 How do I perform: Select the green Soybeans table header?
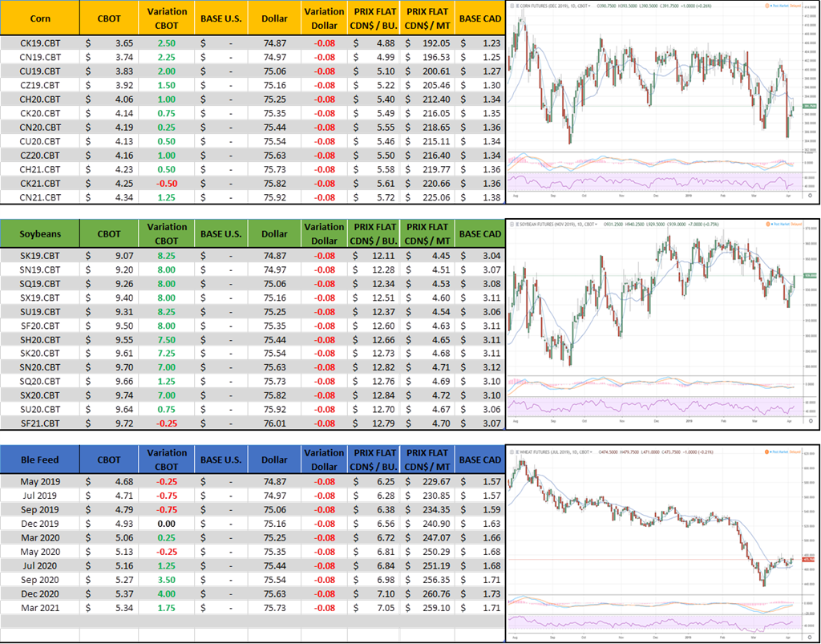40,234
